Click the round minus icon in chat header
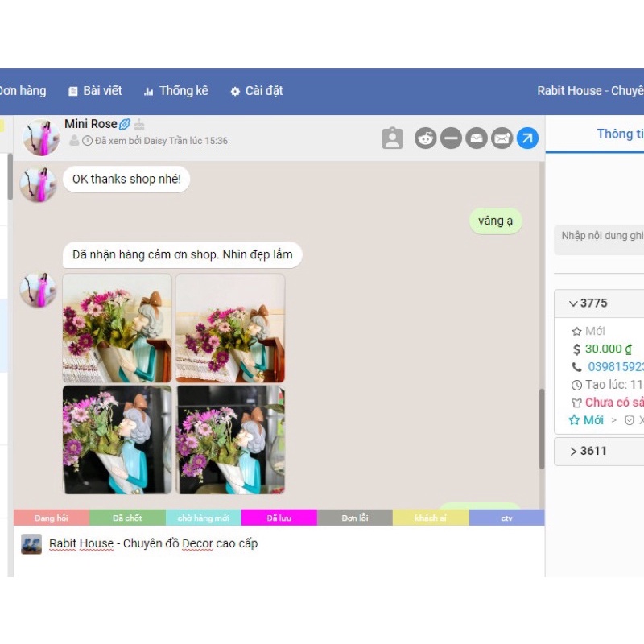644x644 pixels. pyautogui.click(x=451, y=138)
